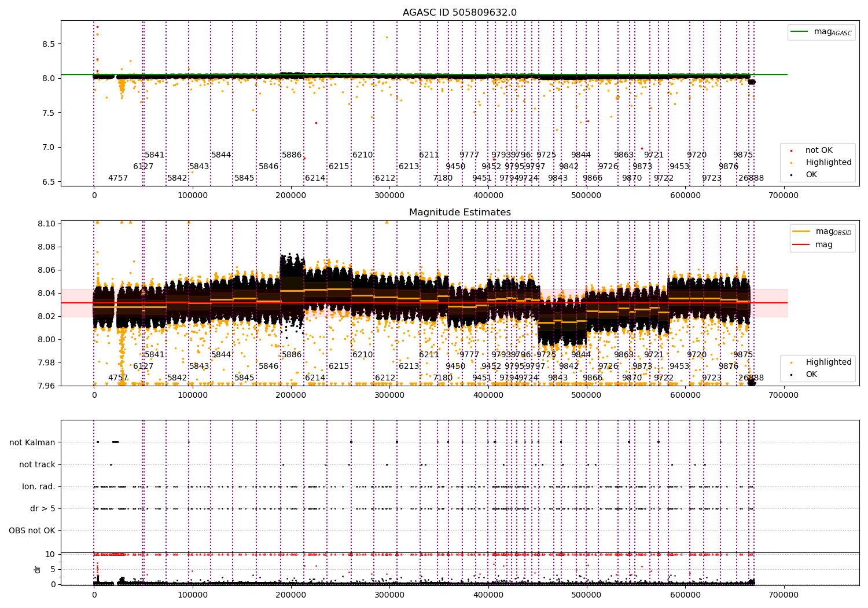Click 'OK' entry in the middle plot legend
Viewport: 868px width, 608px height.
click(x=811, y=375)
